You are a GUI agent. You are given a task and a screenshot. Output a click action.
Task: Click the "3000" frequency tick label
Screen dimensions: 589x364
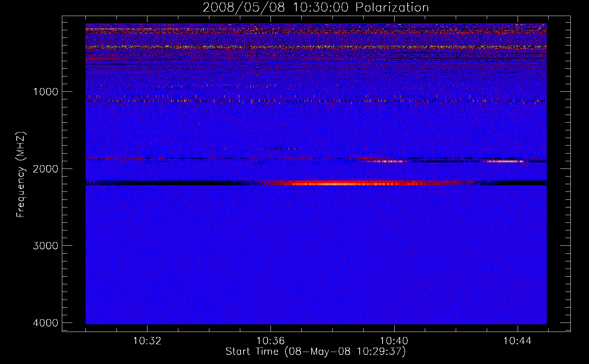(46, 246)
